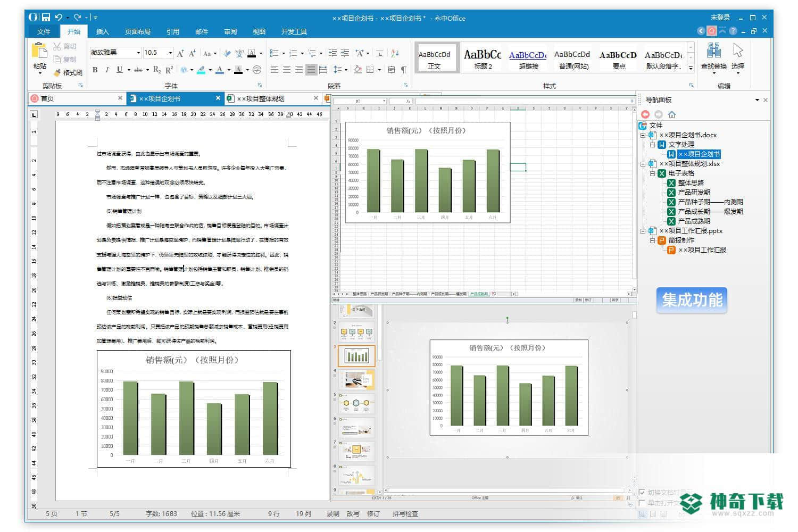The height and width of the screenshot is (532, 798).
Task: Click the Format Painter (格式刷) tool
Action: pyautogui.click(x=68, y=72)
